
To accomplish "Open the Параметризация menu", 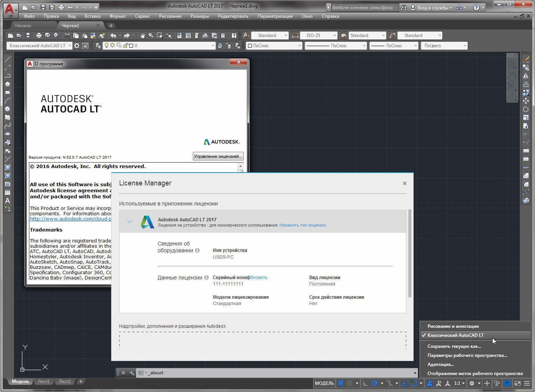I will point(275,16).
